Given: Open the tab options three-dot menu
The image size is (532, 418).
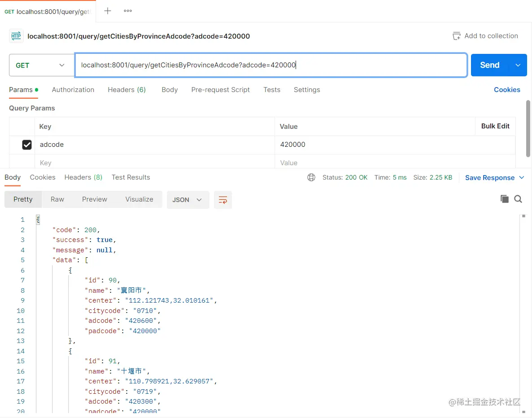Looking at the screenshot, I should 127,11.
